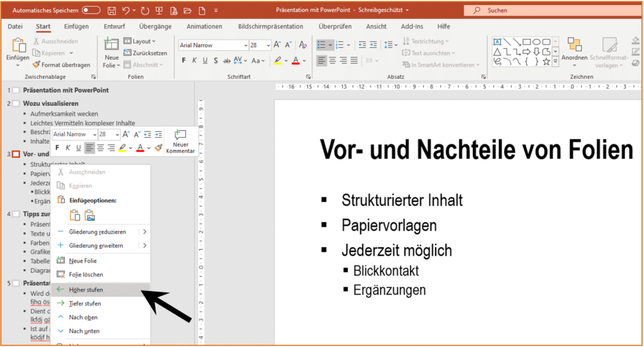
Task: Choose the first paste option icon
Action: click(75, 215)
